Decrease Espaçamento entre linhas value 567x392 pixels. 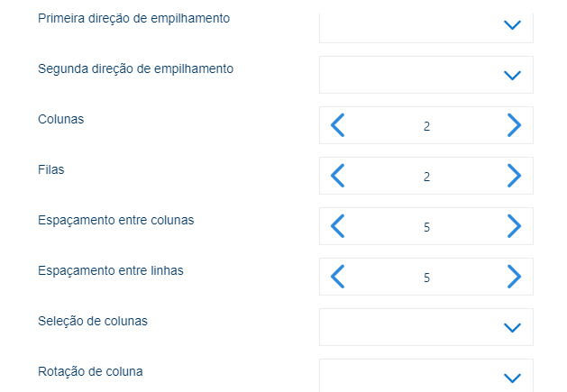click(x=338, y=277)
